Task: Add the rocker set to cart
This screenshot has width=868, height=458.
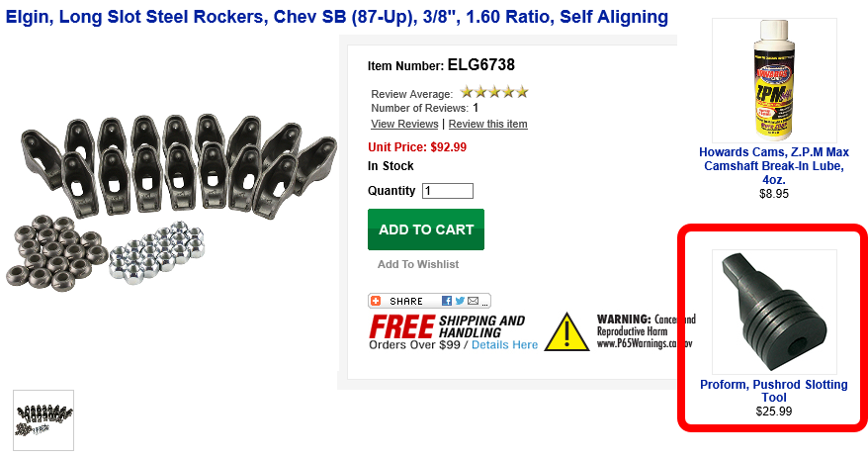Action: tap(426, 229)
